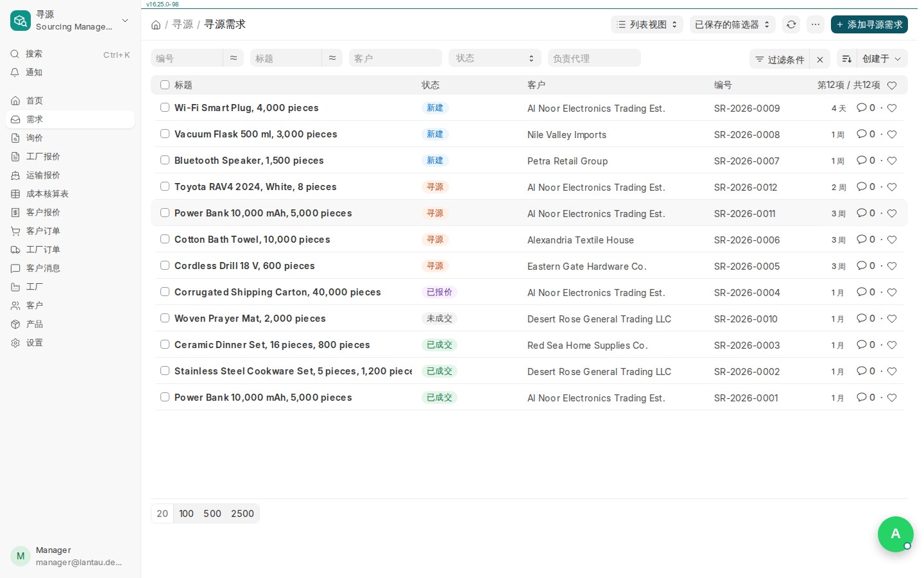Click the 客户 filter input field
This screenshot has width=924, height=578.
coord(395,58)
